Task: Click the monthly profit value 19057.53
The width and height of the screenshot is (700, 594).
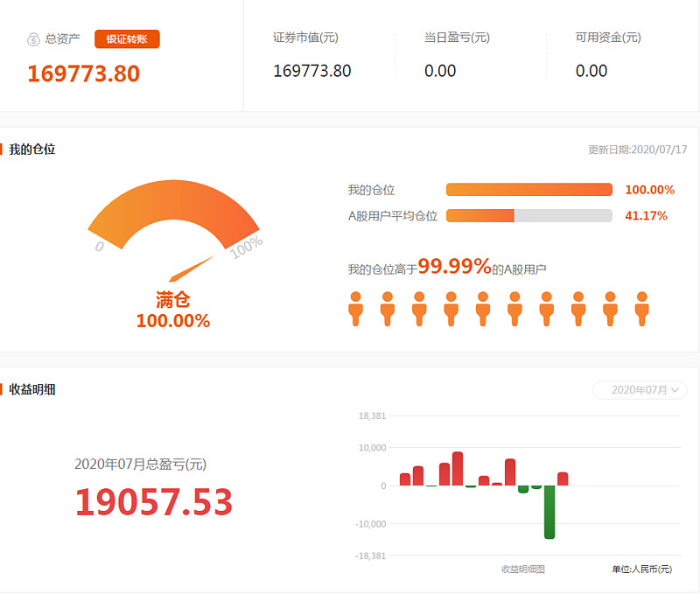Action: [154, 502]
